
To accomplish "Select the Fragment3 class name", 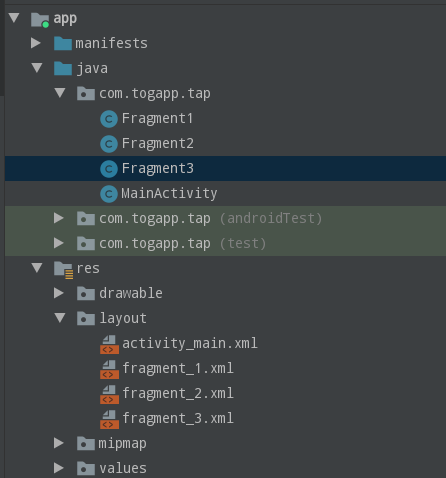I will click(x=158, y=168).
